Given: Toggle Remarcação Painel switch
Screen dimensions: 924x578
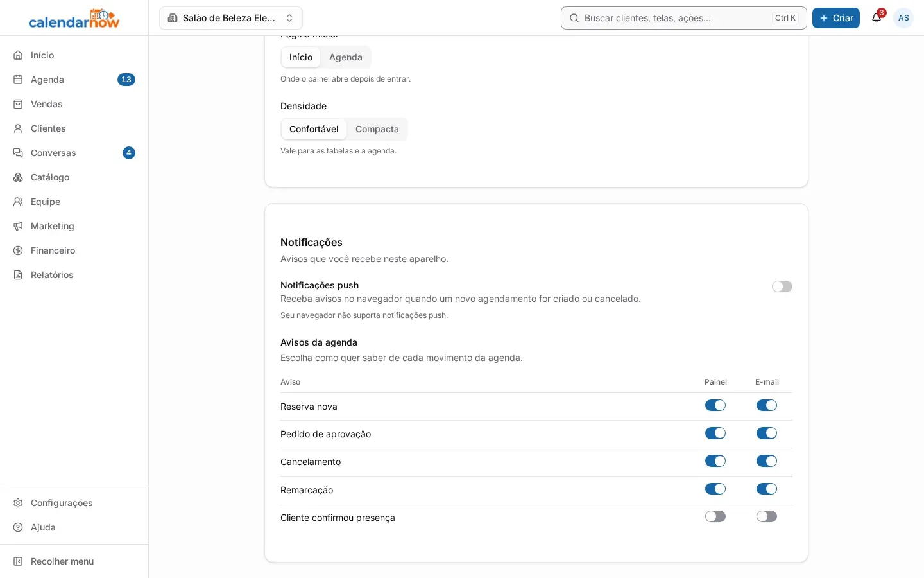Looking at the screenshot, I should pyautogui.click(x=715, y=489).
